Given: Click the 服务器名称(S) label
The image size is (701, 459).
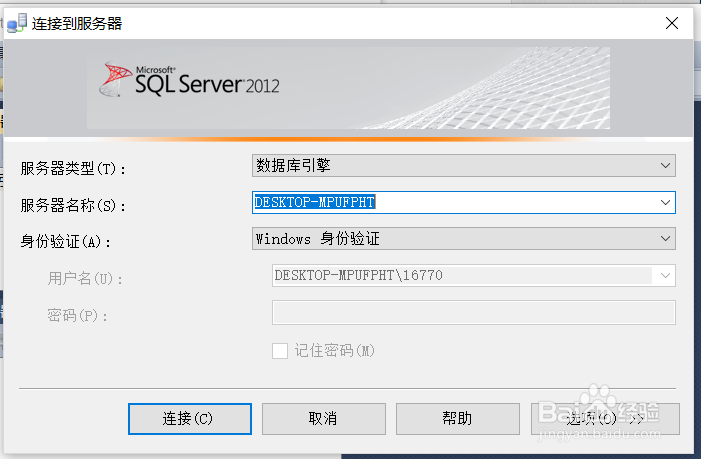Looking at the screenshot, I should click(x=73, y=206).
